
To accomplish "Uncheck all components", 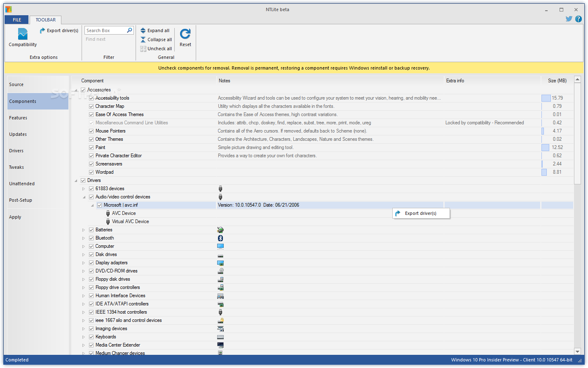I will point(156,49).
